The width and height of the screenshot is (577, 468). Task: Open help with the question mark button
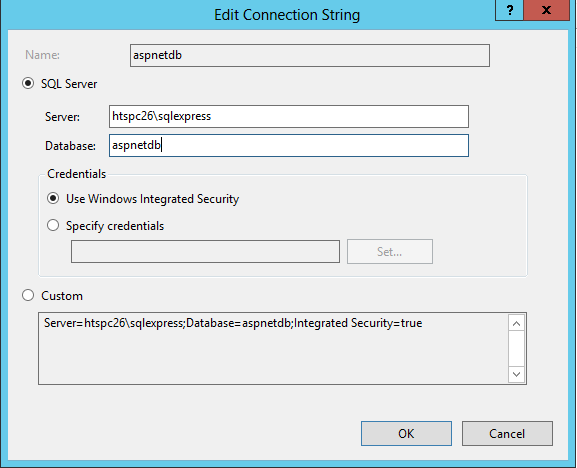point(509,10)
